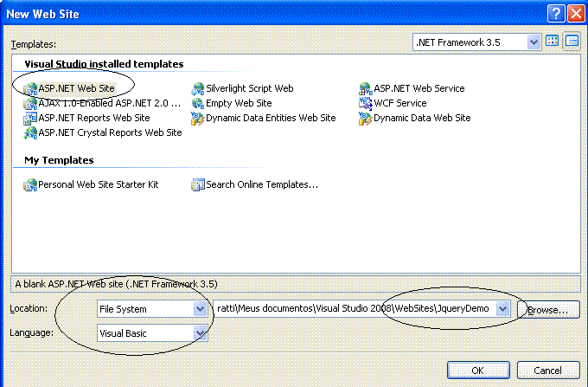Image resolution: width=588 pixels, height=387 pixels.
Task: Click the 'ASP.NET Crystal Reports Web Site' label
Action: point(111,132)
